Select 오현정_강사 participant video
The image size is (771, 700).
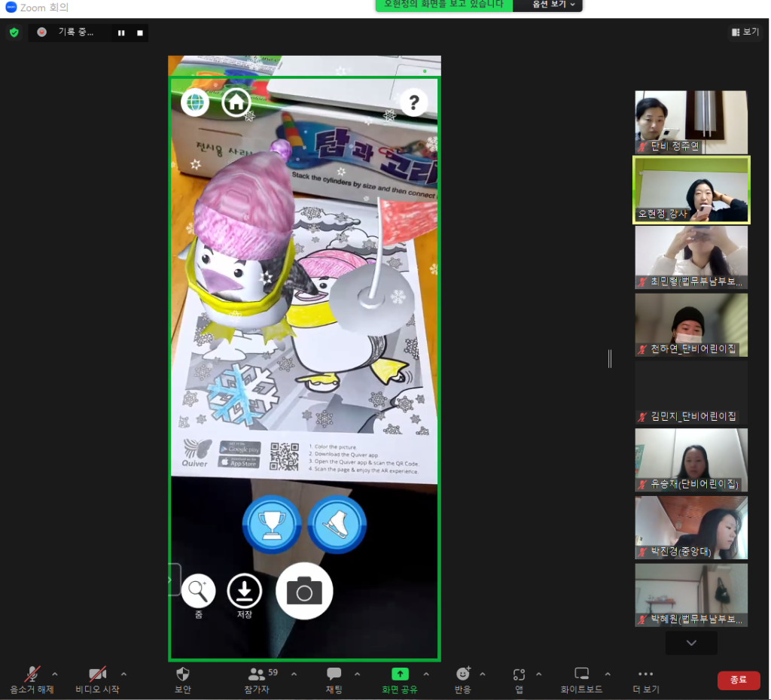[691, 190]
